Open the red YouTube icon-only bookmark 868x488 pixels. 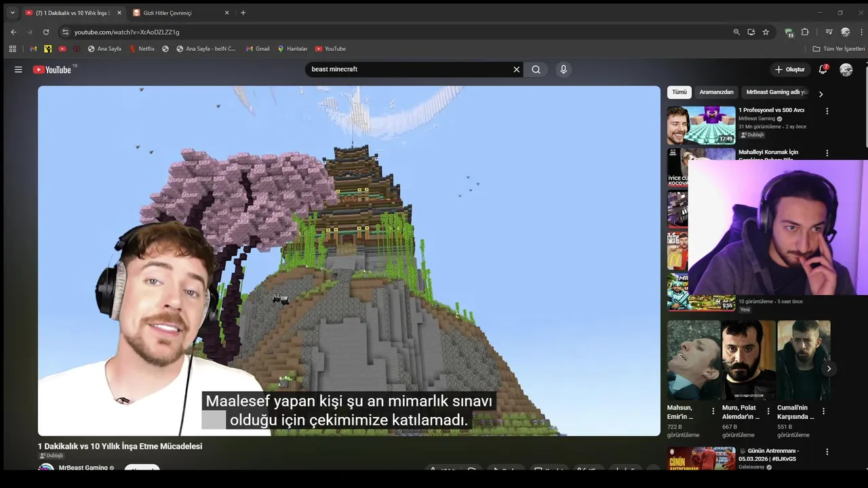pyautogui.click(x=62, y=49)
